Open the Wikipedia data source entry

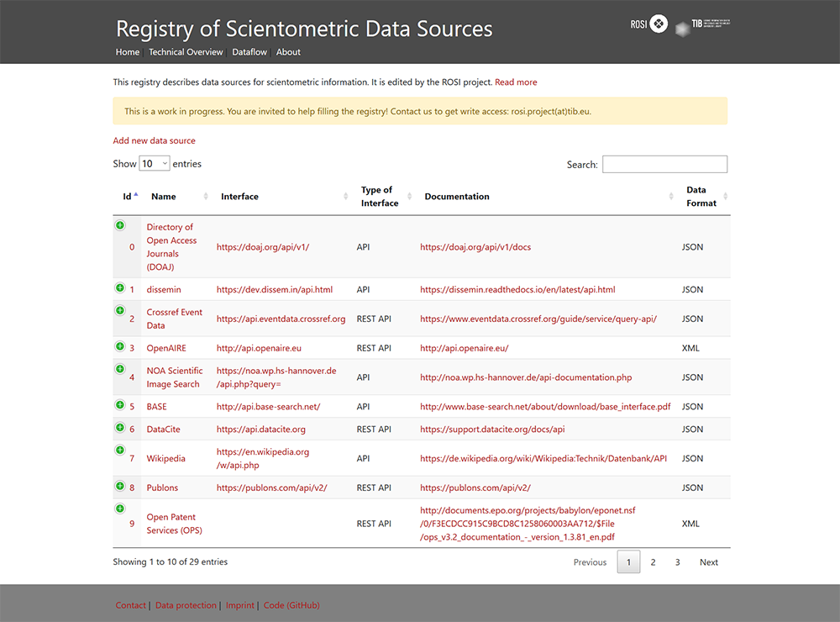click(166, 458)
